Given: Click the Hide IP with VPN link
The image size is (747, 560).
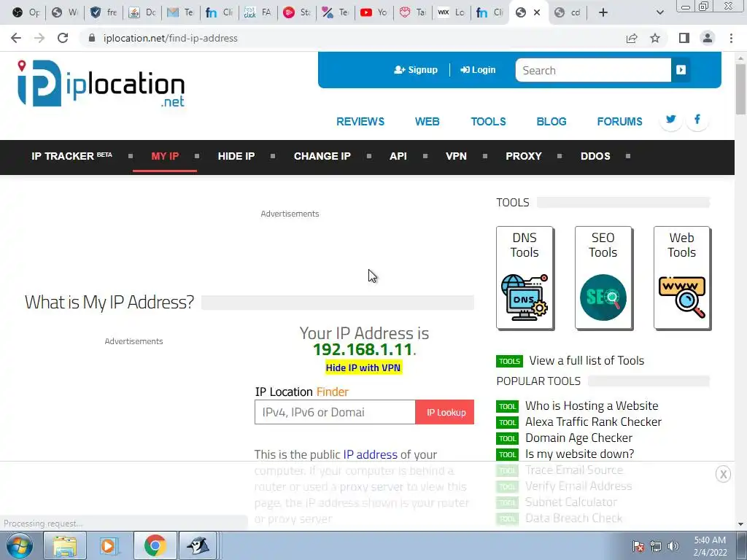Looking at the screenshot, I should pyautogui.click(x=363, y=367).
